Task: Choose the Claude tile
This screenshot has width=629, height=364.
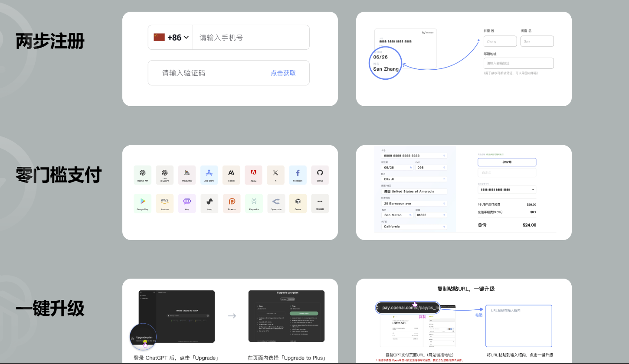Action: (231, 175)
